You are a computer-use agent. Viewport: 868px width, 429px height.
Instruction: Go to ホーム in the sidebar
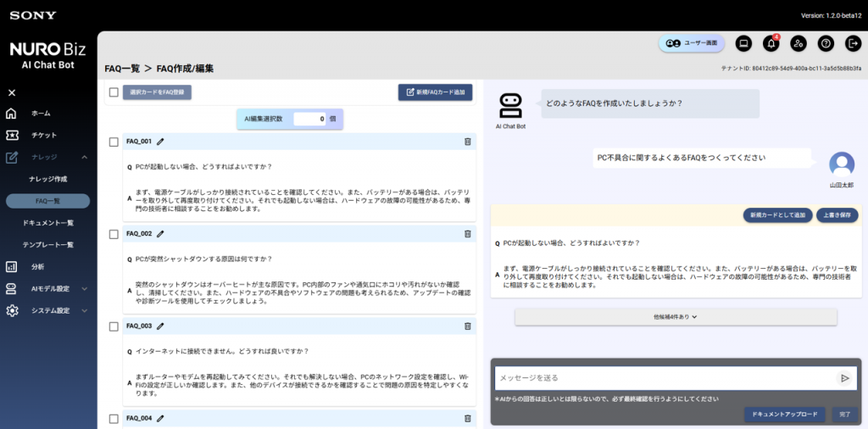[x=41, y=114]
